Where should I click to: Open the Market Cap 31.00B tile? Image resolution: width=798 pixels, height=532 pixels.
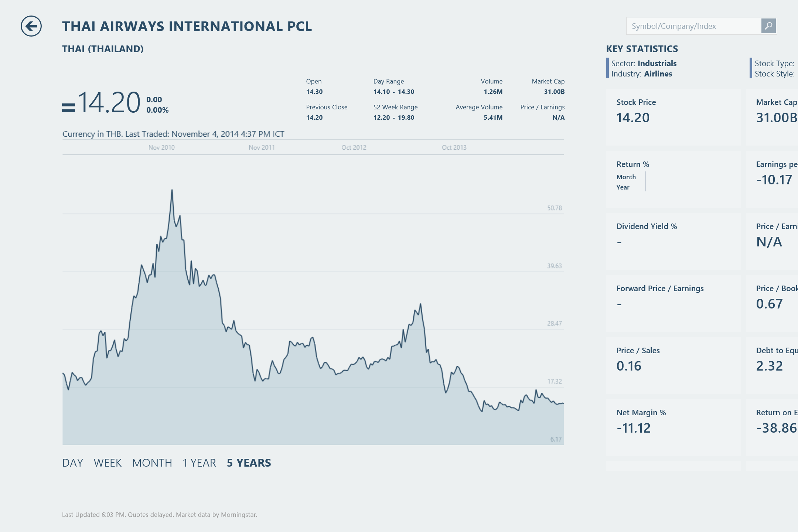tap(772, 117)
